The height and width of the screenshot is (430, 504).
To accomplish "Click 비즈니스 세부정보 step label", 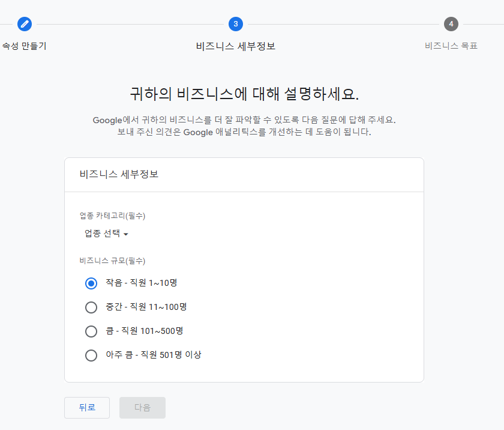I will click(x=236, y=46).
